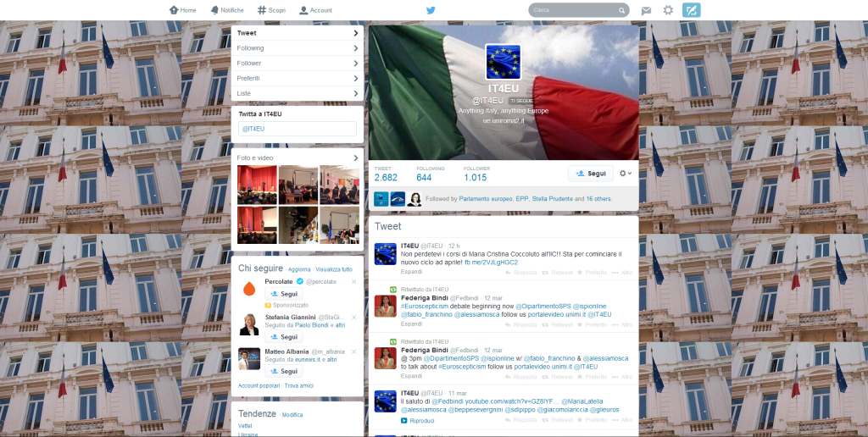Open the 644 Following count
This screenshot has height=437, width=868.
(x=430, y=174)
